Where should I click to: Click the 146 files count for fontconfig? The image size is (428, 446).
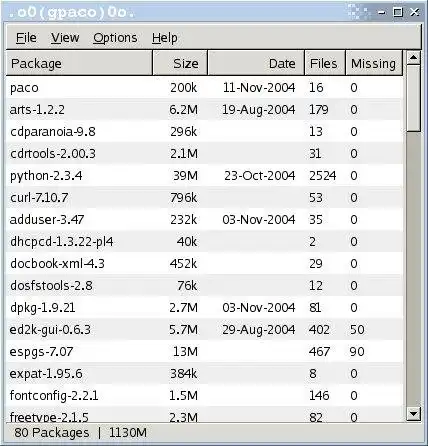pyautogui.click(x=319, y=395)
